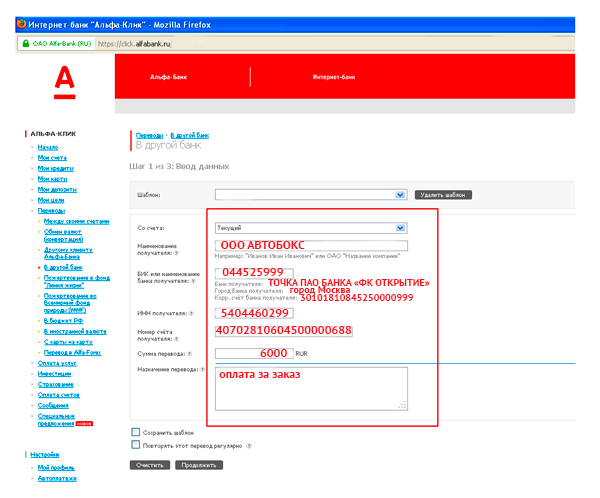Click the RUR currency label
The image size is (600, 498).
coord(301,354)
